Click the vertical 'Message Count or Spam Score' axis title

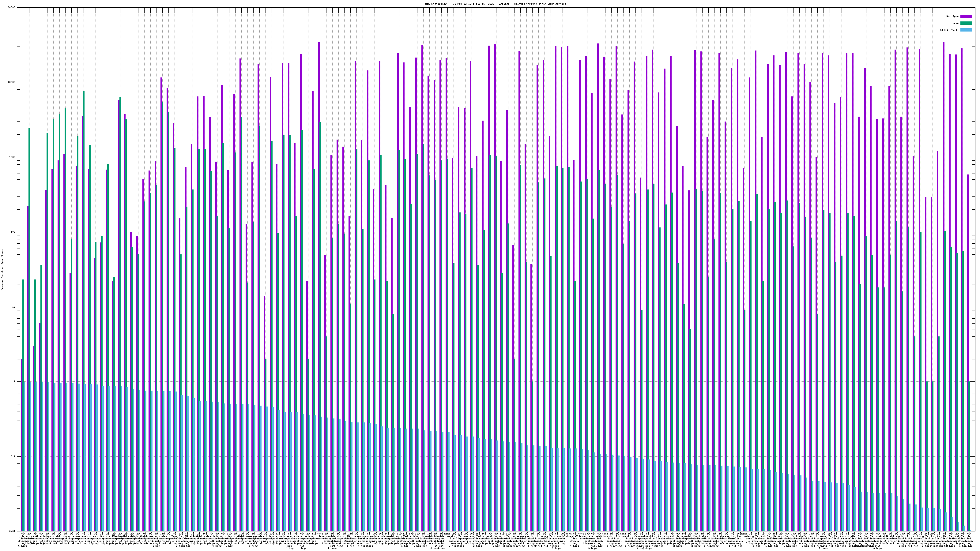[2, 269]
